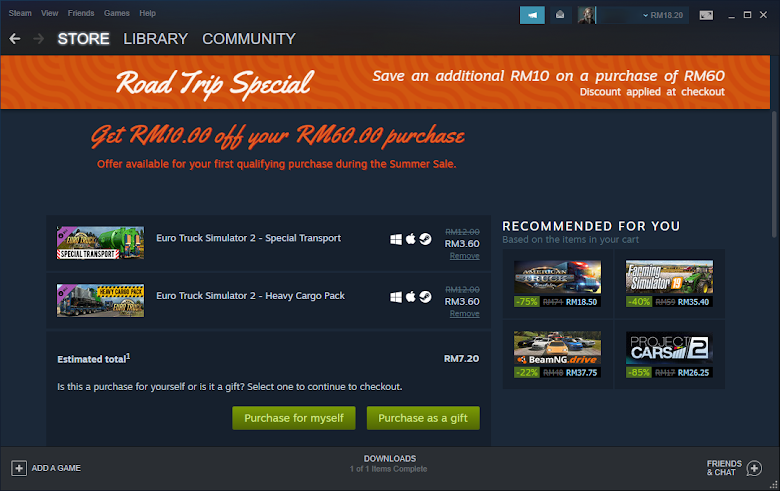This screenshot has height=491, width=780.
Task: Switch to Big Picture mode icon
Action: (x=706, y=15)
